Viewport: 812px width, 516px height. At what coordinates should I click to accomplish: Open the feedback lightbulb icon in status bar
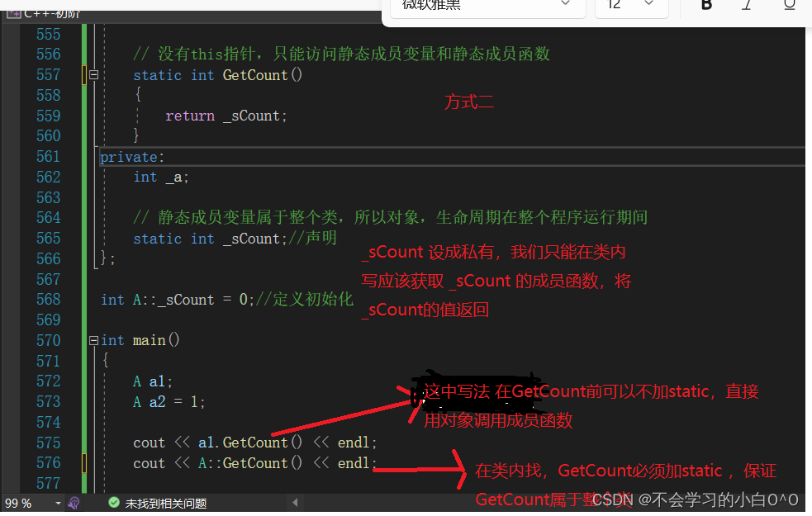point(74,501)
